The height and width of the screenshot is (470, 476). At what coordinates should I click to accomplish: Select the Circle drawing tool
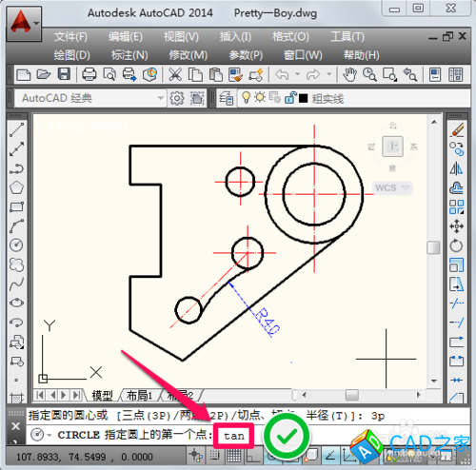point(16,245)
